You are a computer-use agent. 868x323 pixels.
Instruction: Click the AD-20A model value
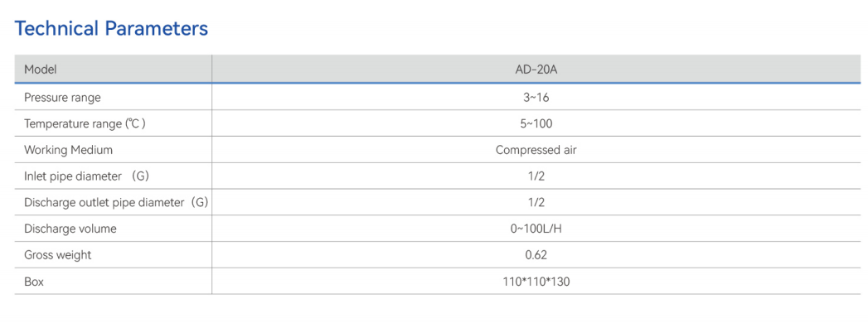[536, 70]
